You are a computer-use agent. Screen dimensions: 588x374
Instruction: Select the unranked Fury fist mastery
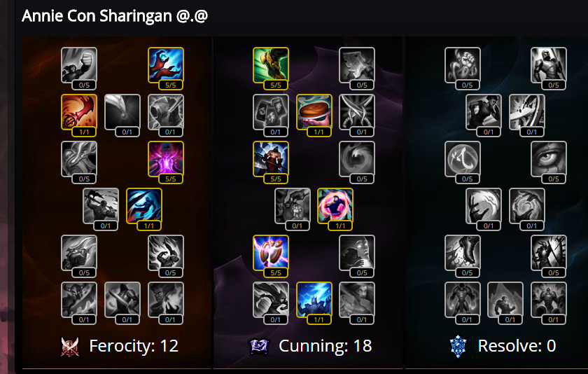tap(79, 65)
